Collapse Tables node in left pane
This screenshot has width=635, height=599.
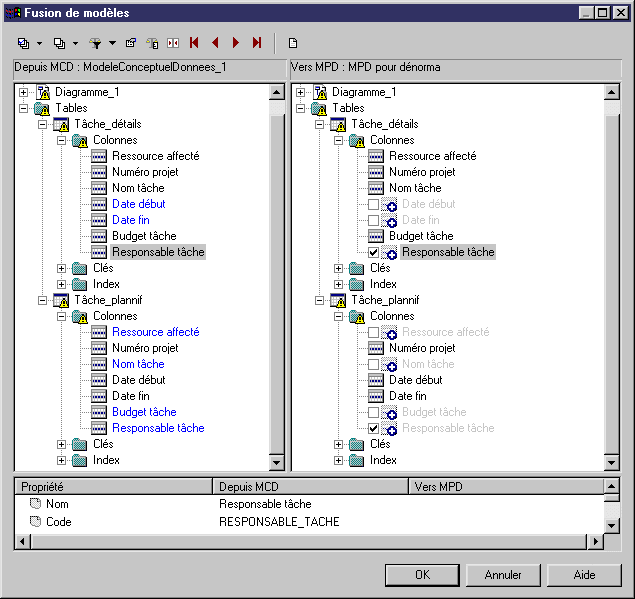pos(23,108)
